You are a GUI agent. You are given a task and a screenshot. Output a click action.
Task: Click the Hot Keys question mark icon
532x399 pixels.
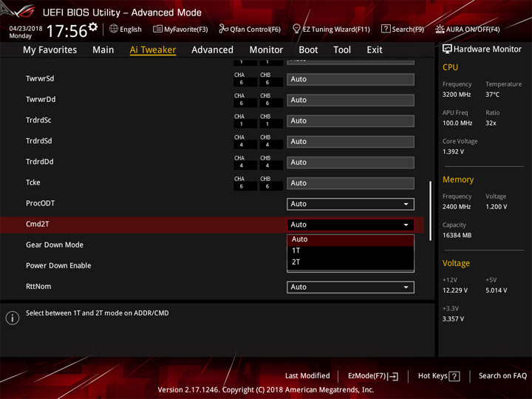click(x=454, y=376)
